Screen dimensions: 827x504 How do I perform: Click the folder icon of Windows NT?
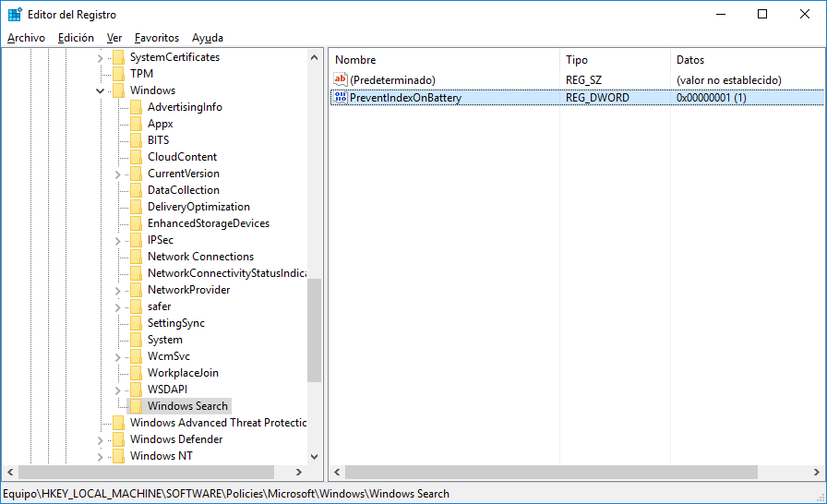point(119,455)
